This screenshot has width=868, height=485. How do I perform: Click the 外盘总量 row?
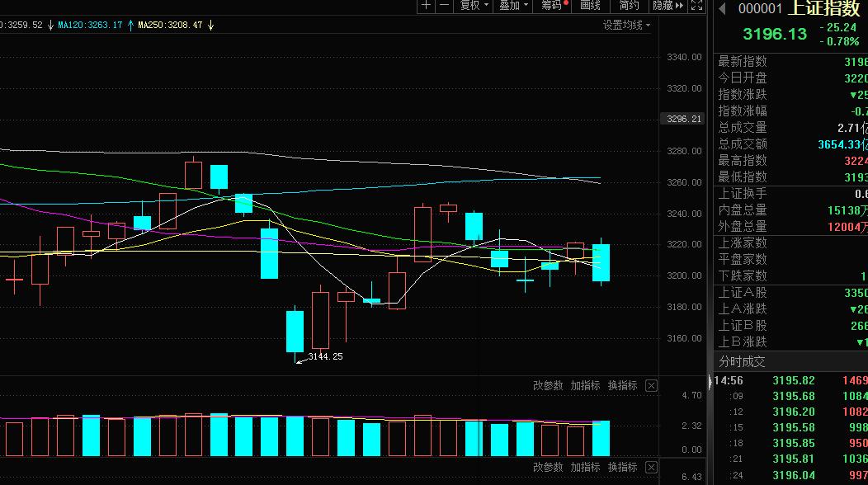tap(793, 227)
